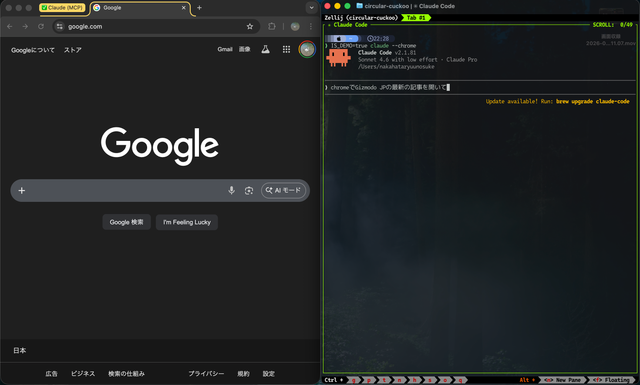The height and width of the screenshot is (385, 640).
Task: Click the Zellij 'q' keybinding segment
Action: coord(460,380)
